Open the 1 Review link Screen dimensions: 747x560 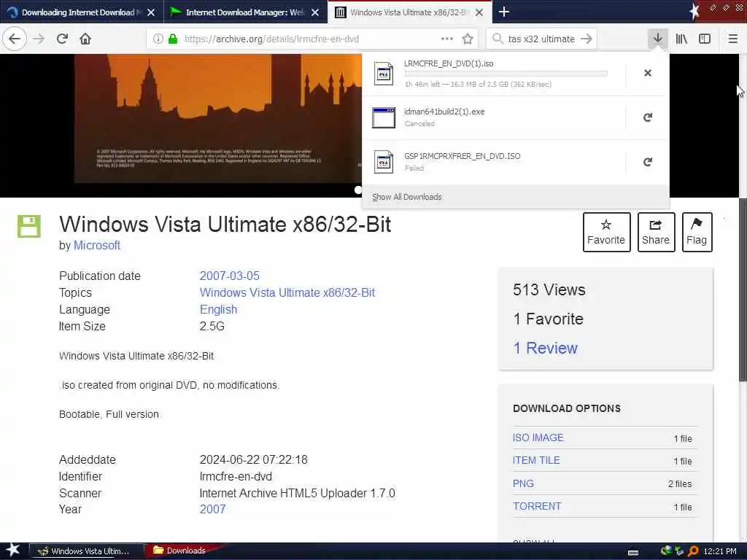545,348
